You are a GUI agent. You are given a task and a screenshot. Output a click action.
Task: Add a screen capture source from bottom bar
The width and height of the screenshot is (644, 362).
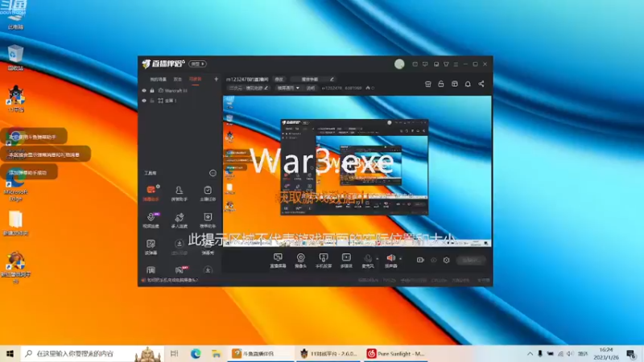(278, 261)
